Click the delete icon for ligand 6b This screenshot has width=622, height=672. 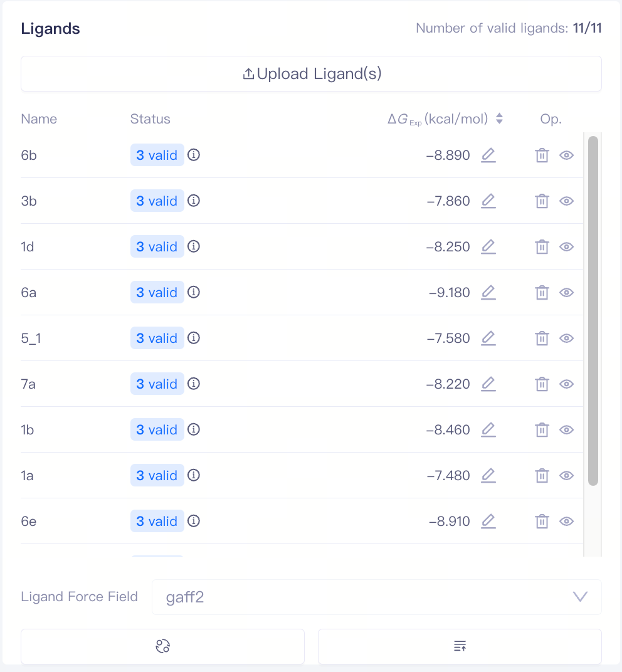point(542,155)
